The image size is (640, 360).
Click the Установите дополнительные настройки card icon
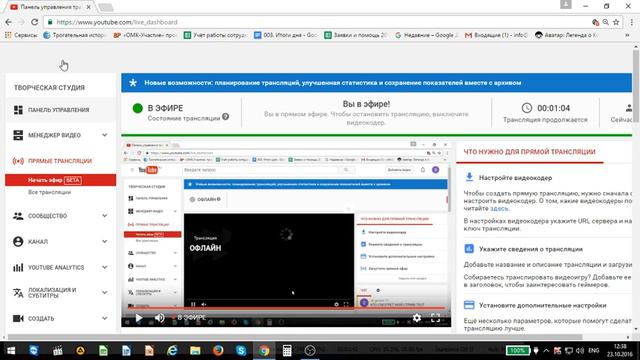[x=469, y=305]
